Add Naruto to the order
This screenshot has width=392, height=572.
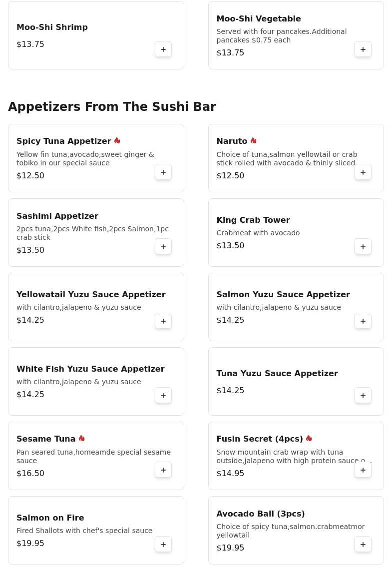click(363, 172)
